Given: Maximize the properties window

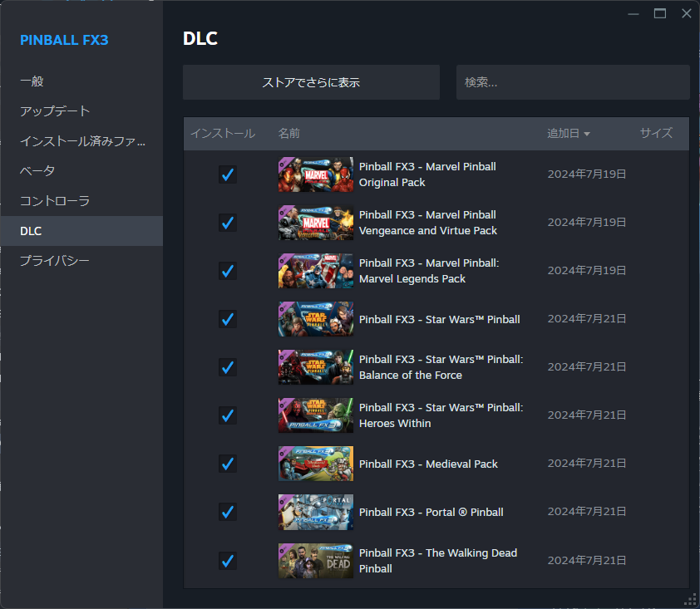Looking at the screenshot, I should tap(660, 13).
